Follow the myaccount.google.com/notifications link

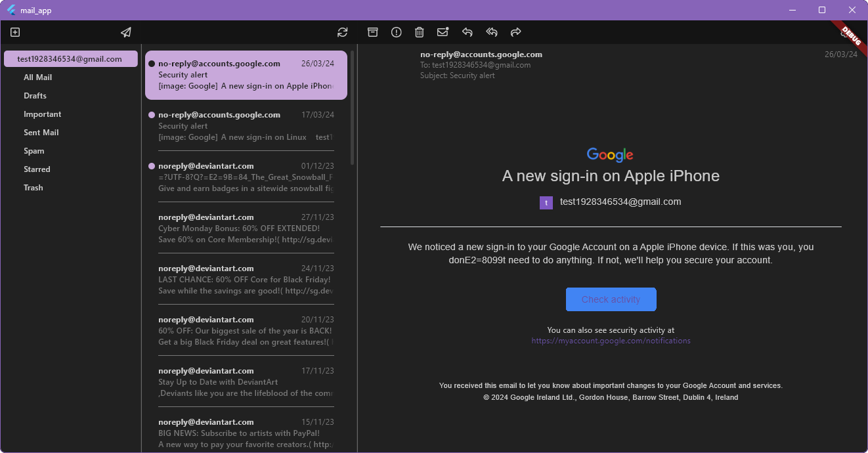[611, 341]
